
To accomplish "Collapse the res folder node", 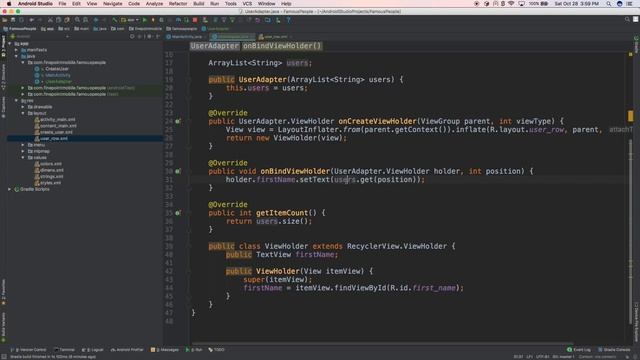I will coord(16,100).
